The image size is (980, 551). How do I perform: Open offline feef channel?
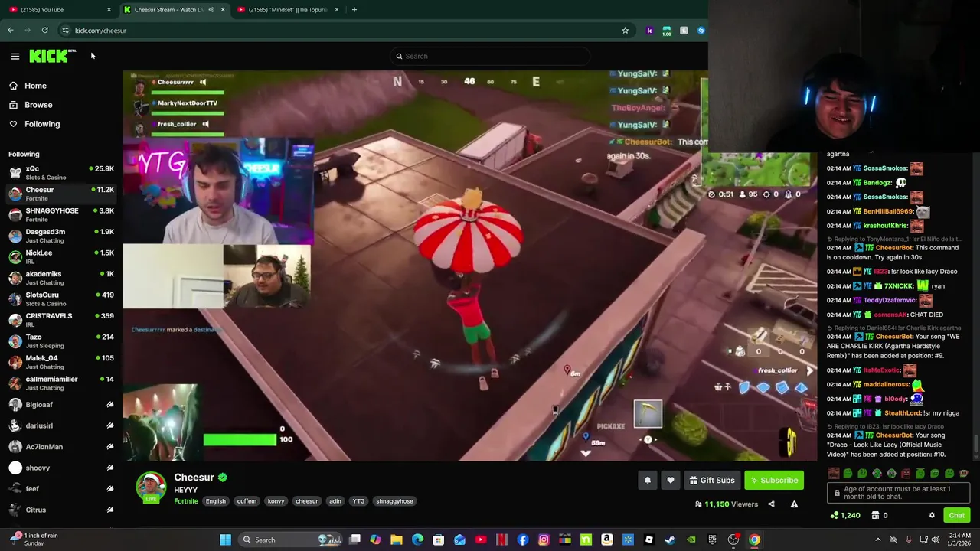pyautogui.click(x=61, y=489)
